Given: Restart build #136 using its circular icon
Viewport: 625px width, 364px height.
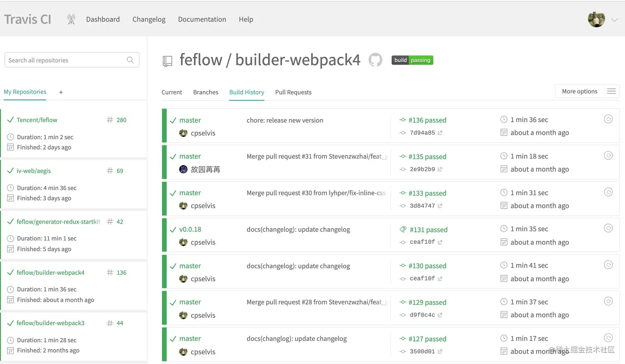Looking at the screenshot, I should 608,119.
